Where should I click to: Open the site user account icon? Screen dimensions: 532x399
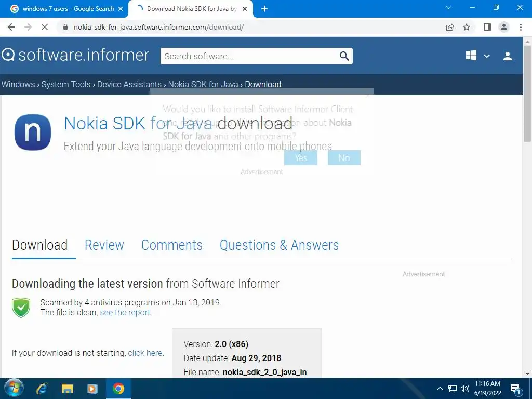click(x=508, y=56)
